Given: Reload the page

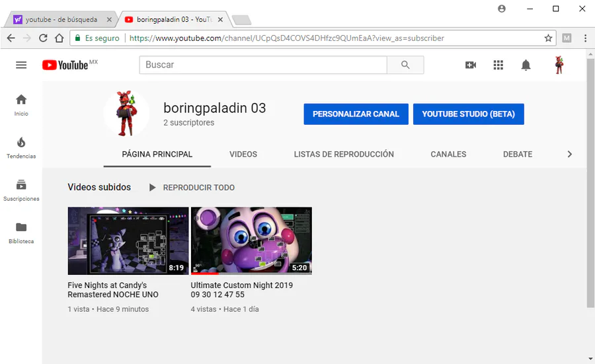Looking at the screenshot, I should 43,38.
